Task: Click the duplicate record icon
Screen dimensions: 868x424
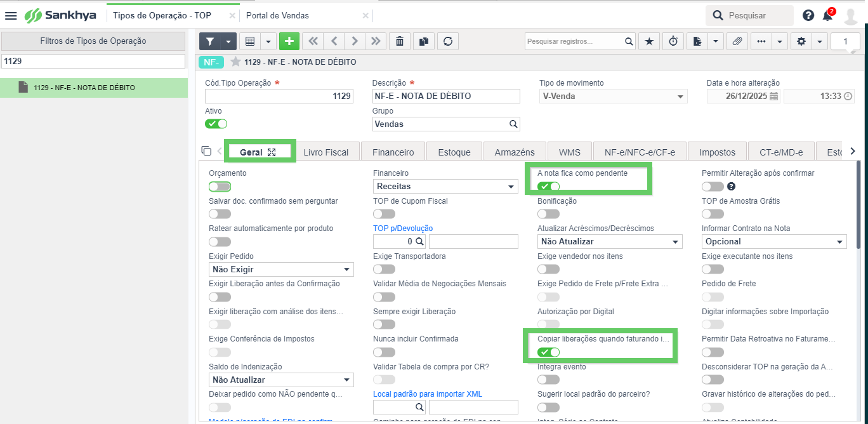Action: click(x=424, y=41)
